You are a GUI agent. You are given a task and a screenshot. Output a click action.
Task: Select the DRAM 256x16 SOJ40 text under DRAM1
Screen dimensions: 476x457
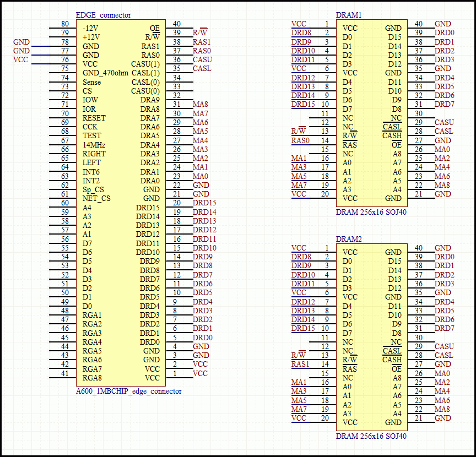[x=371, y=212]
